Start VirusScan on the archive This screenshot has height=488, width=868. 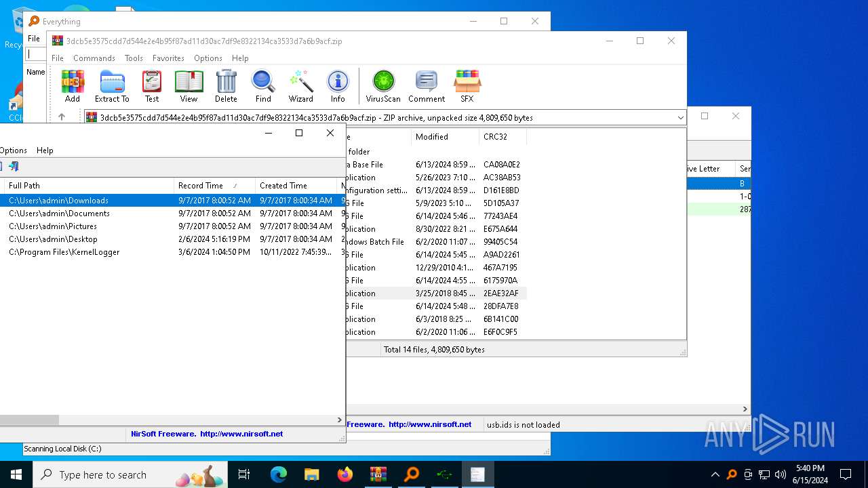(383, 86)
